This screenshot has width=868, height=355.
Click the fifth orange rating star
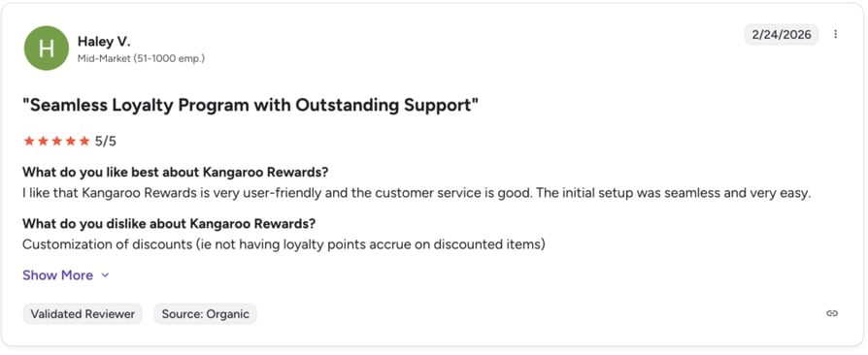pyautogui.click(x=84, y=141)
